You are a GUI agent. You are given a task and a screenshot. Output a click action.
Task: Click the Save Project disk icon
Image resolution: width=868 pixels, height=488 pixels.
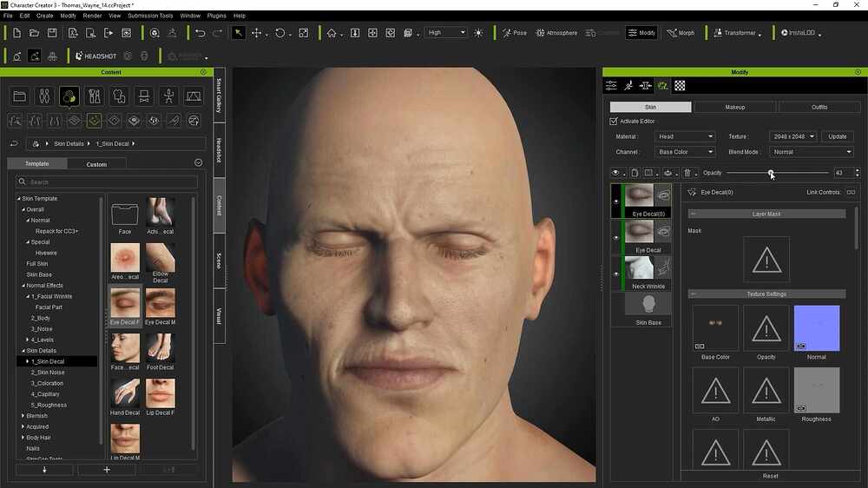coord(52,33)
